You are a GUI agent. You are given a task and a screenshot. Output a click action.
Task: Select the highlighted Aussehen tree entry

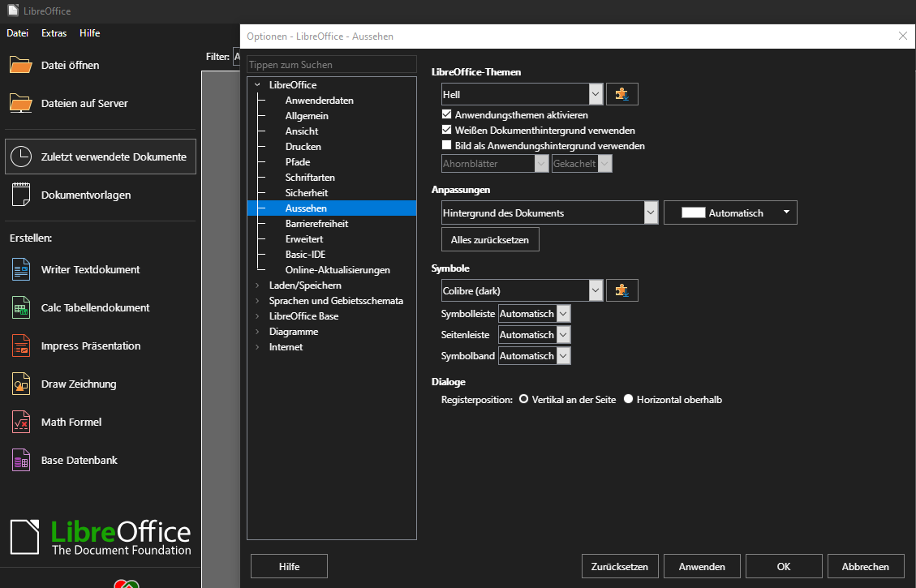coord(332,208)
